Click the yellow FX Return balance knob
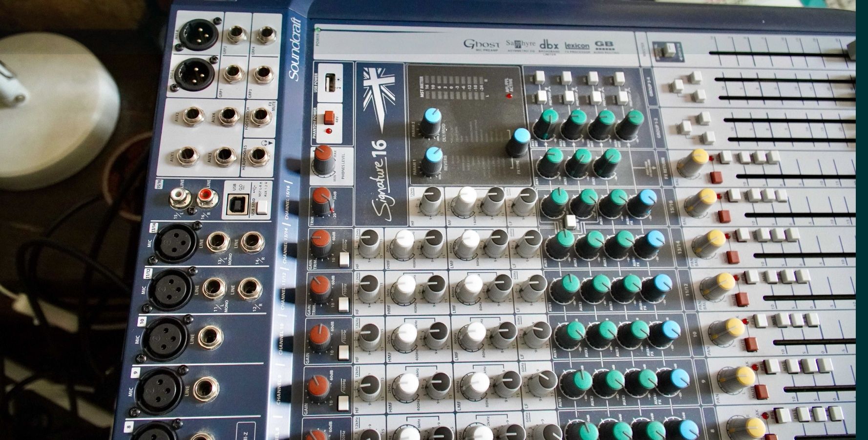This screenshot has width=868, height=440. [694, 163]
